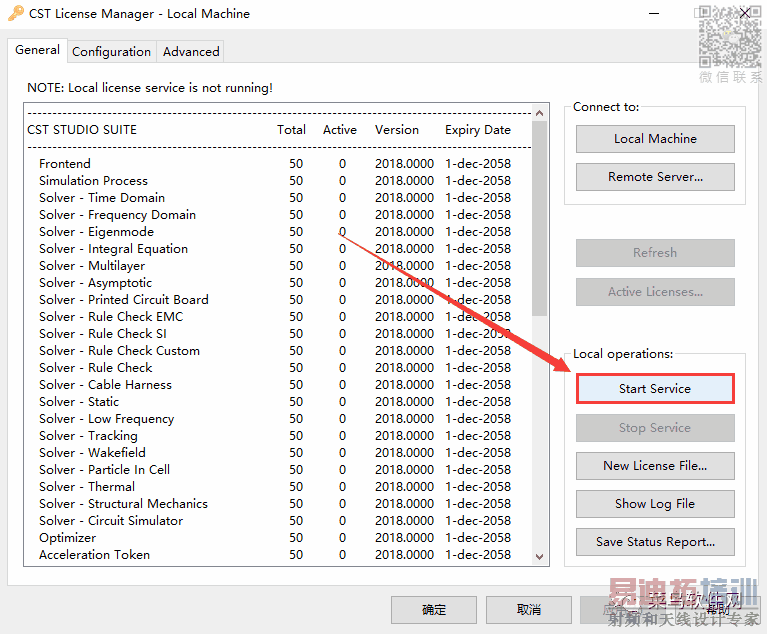Connect to Local Machine

(655, 139)
